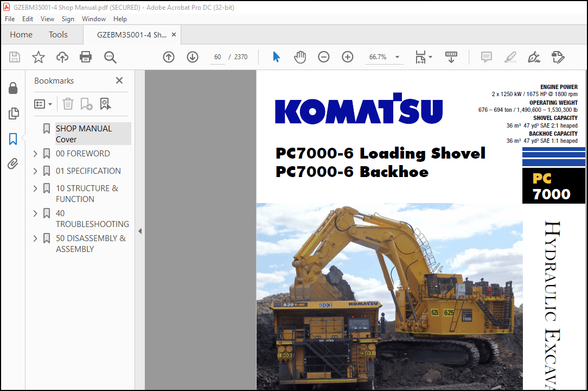Screen dimensions: 588x391
Task: Open the Window menu
Action: [x=94, y=18]
